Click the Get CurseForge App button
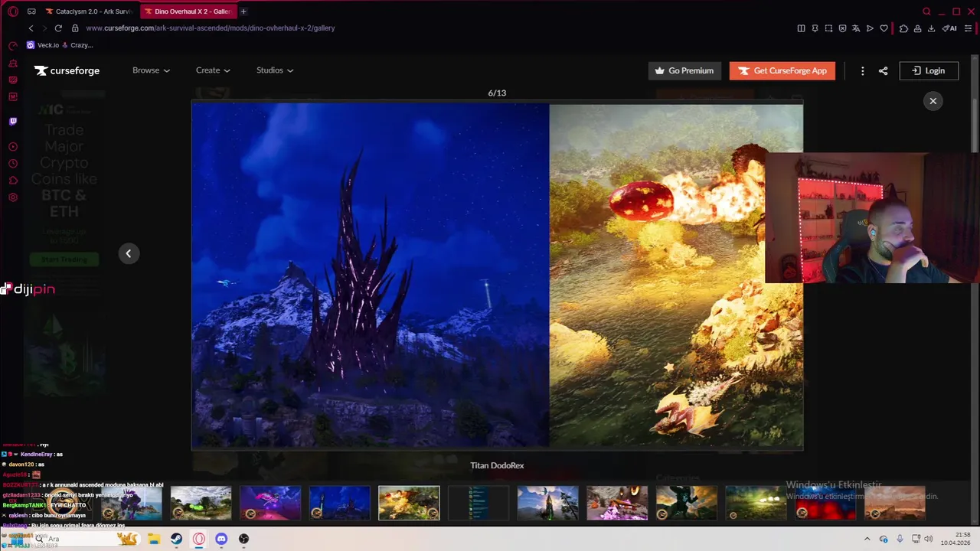Image resolution: width=980 pixels, height=551 pixels. tap(782, 70)
